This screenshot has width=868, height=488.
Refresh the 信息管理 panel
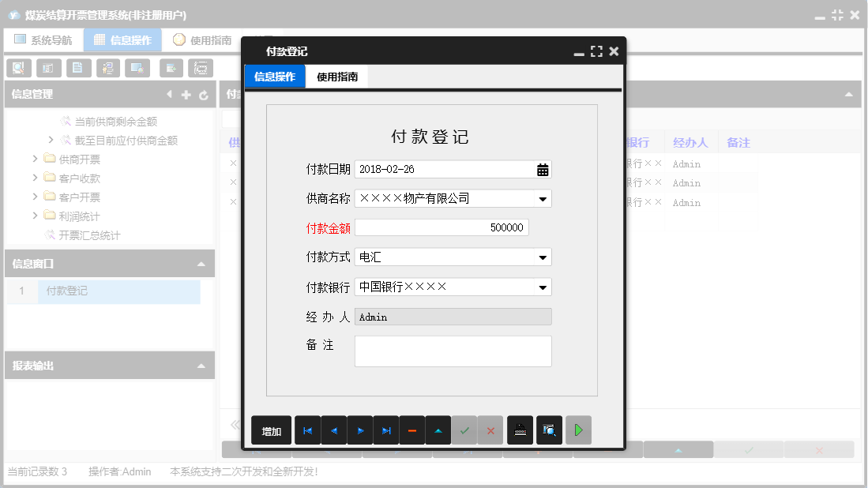(x=204, y=94)
